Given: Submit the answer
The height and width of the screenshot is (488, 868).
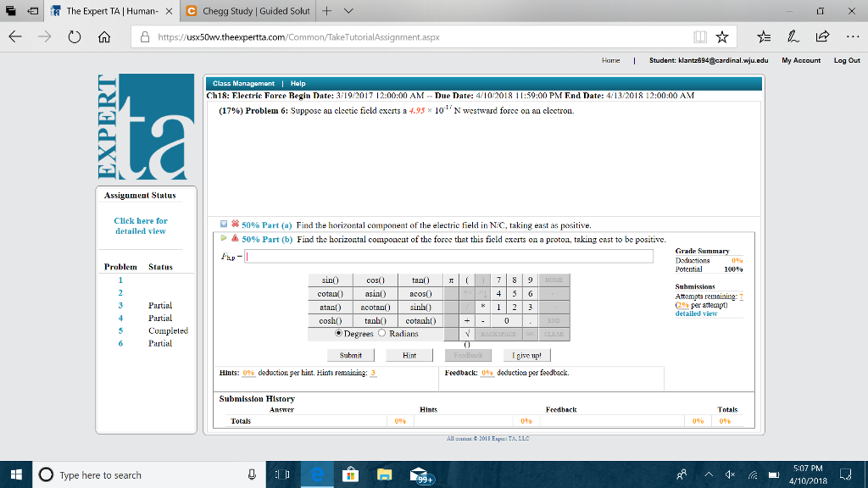Looking at the screenshot, I should click(351, 355).
